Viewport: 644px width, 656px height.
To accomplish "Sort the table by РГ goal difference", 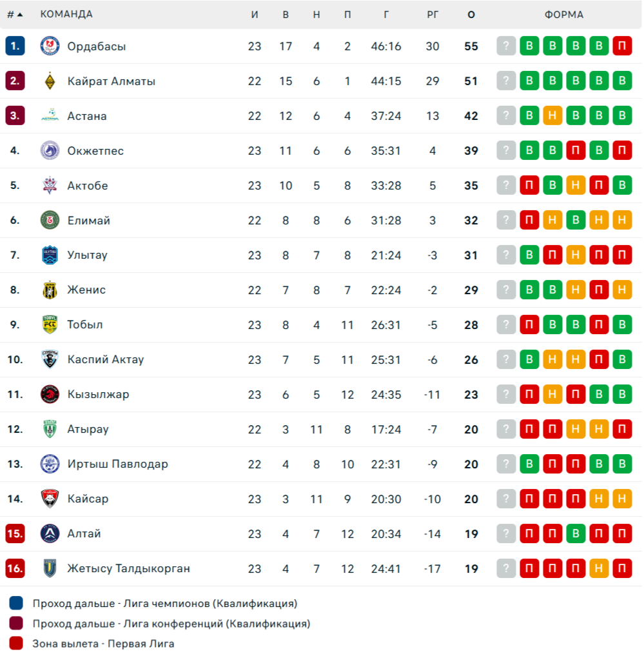I will [433, 15].
